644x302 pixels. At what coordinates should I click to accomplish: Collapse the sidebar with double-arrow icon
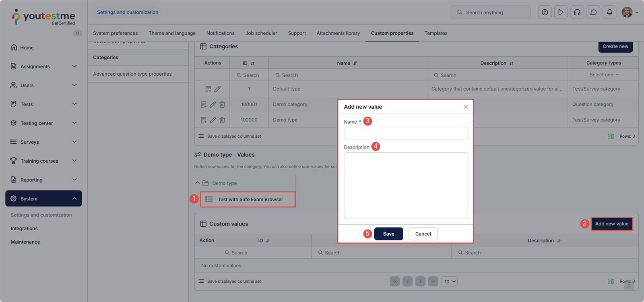77,33
